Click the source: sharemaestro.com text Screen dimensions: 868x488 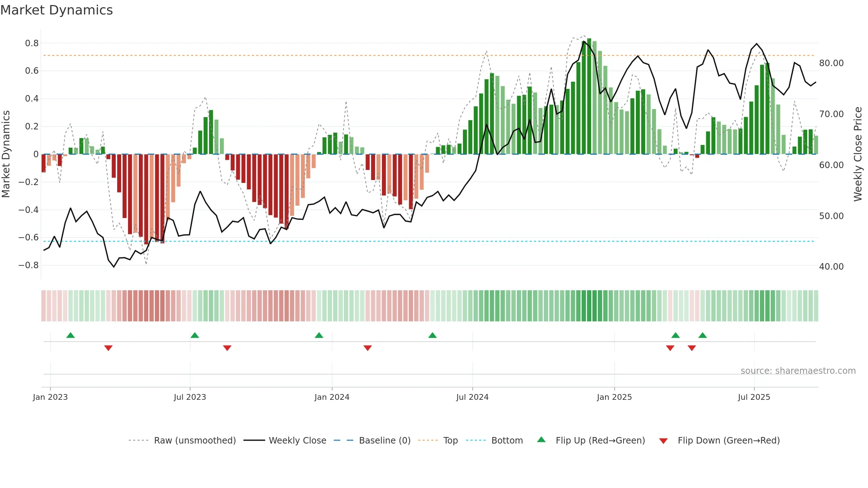pyautogui.click(x=798, y=371)
